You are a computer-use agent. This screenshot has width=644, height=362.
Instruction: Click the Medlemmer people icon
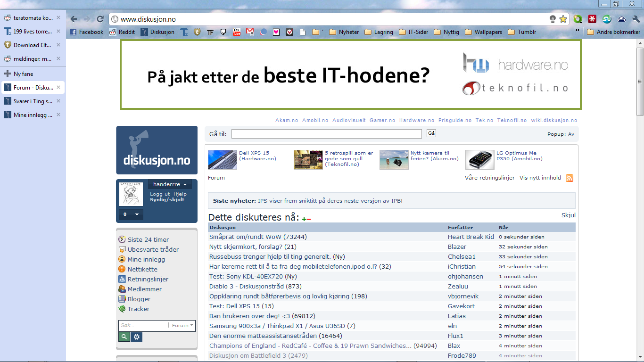coord(122,289)
